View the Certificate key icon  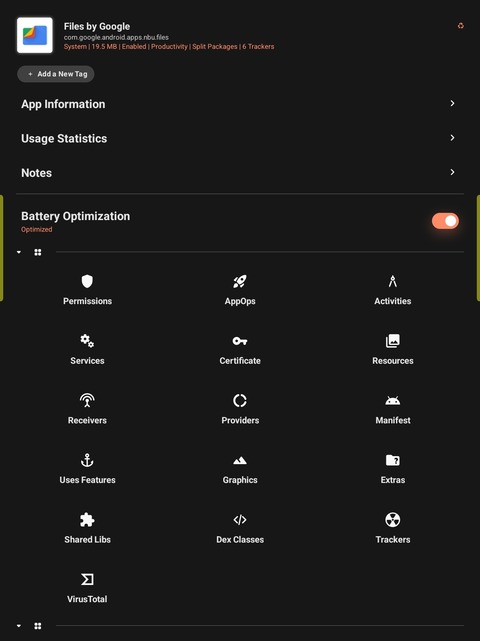[240, 341]
